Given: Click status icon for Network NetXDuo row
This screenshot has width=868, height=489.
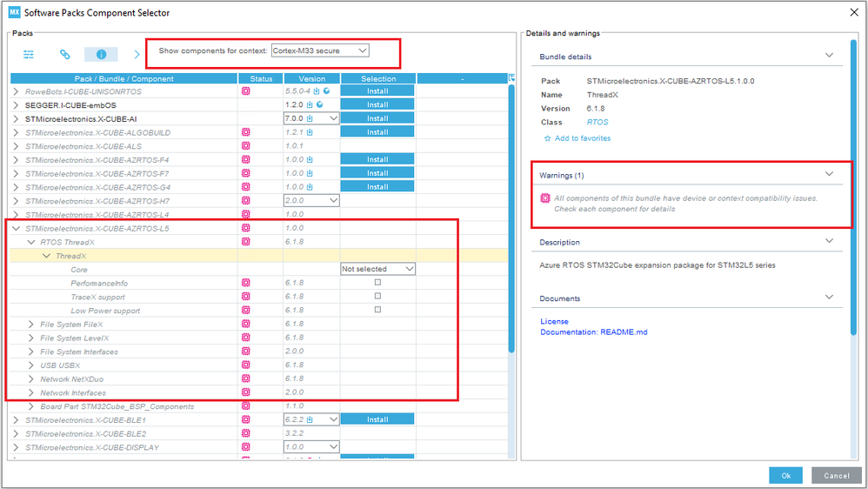Looking at the screenshot, I should [246, 378].
